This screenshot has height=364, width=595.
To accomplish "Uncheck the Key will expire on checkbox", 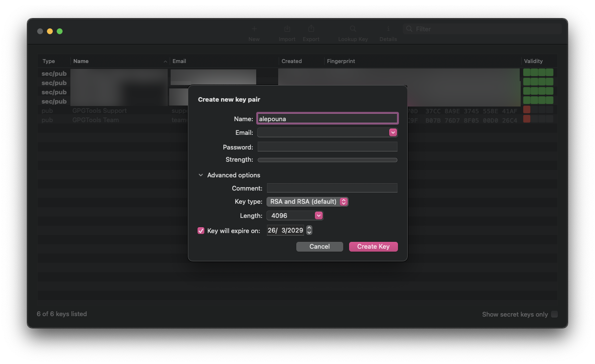I will (201, 231).
